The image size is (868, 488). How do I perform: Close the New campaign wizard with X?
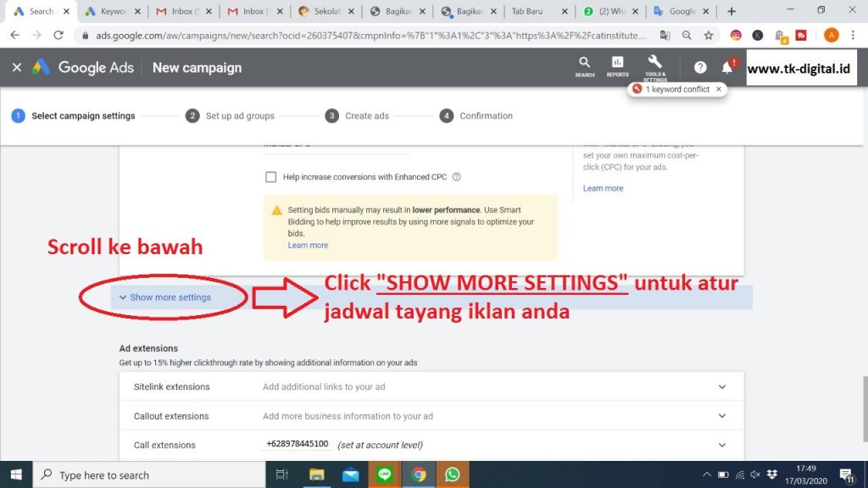[16, 68]
